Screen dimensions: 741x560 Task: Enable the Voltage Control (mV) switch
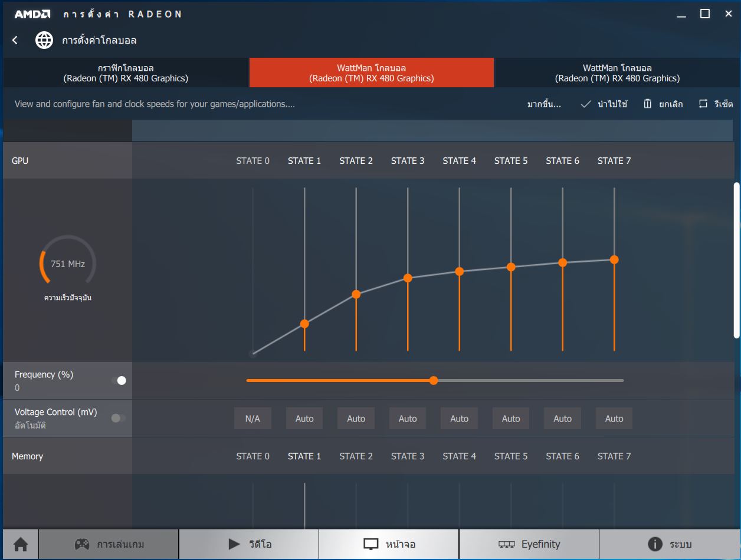coord(119,418)
